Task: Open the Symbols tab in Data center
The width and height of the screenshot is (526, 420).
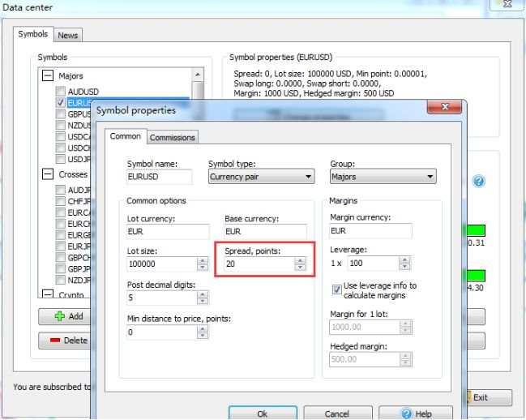Action: pos(33,34)
